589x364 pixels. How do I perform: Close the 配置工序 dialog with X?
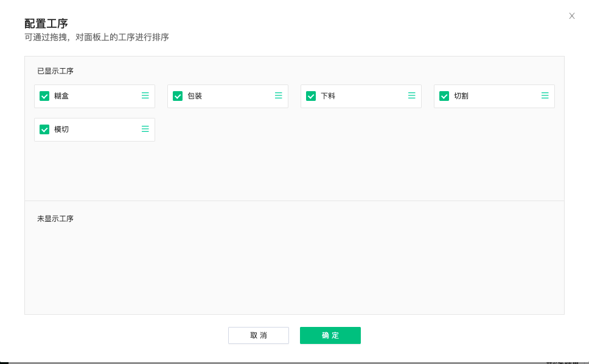tap(572, 16)
